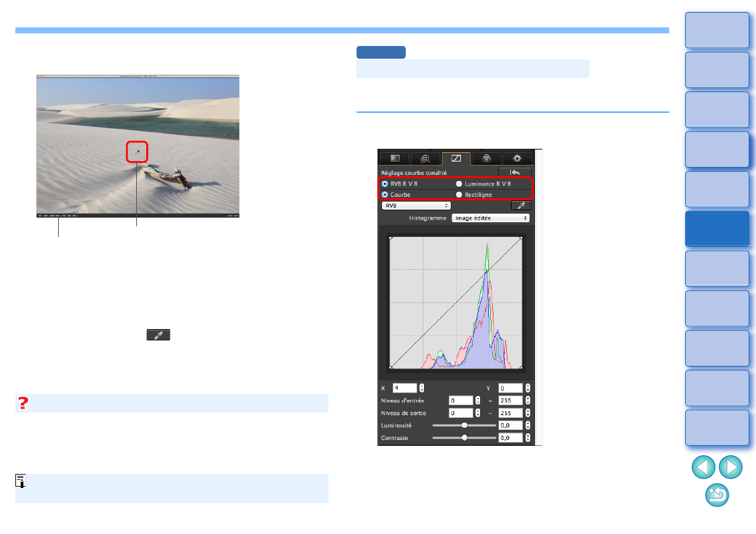The image size is (756, 534).
Task: Open the Histogramme Image éditée dropdown
Action: pos(490,218)
